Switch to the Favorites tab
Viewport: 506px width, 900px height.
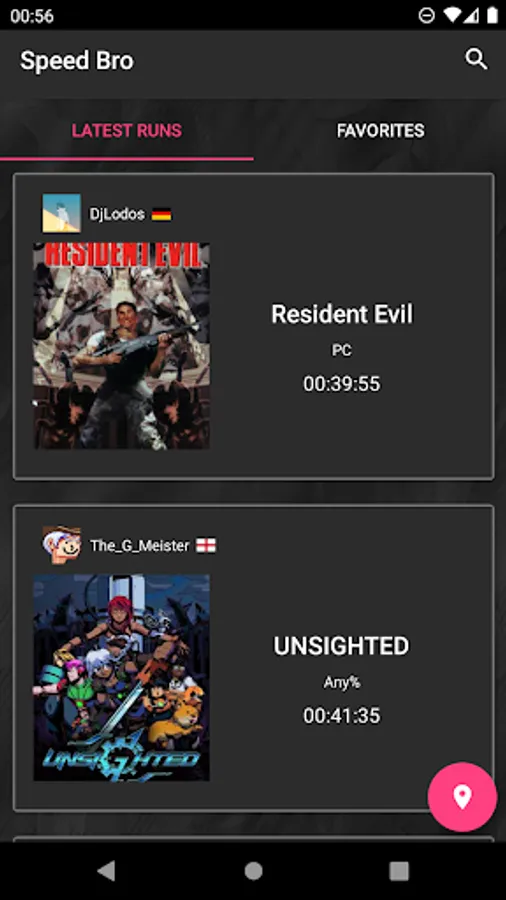[x=380, y=131]
